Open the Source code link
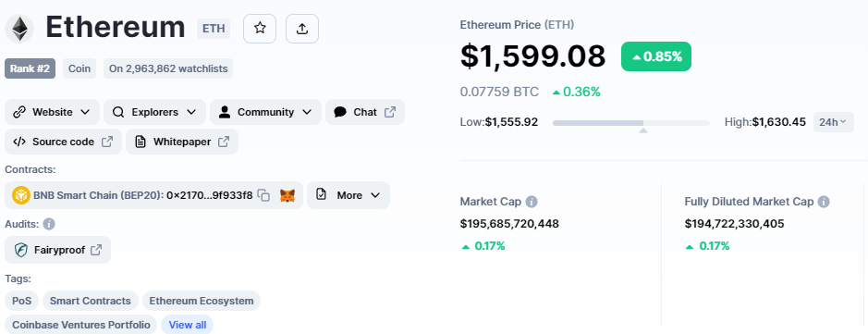 63,142
